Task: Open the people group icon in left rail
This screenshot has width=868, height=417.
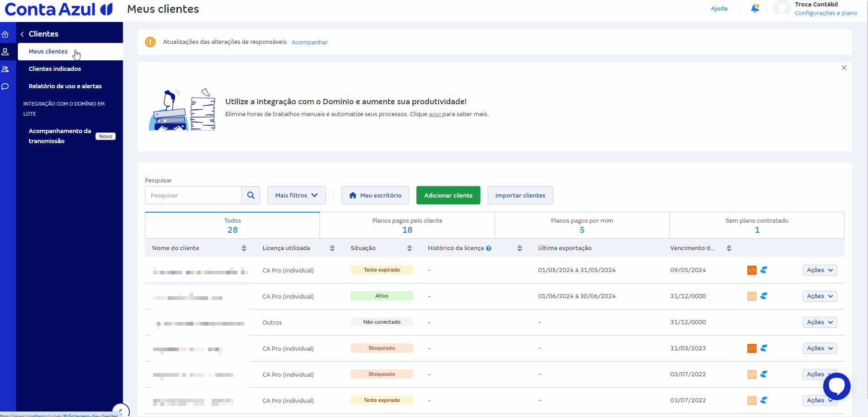Action: tap(5, 69)
